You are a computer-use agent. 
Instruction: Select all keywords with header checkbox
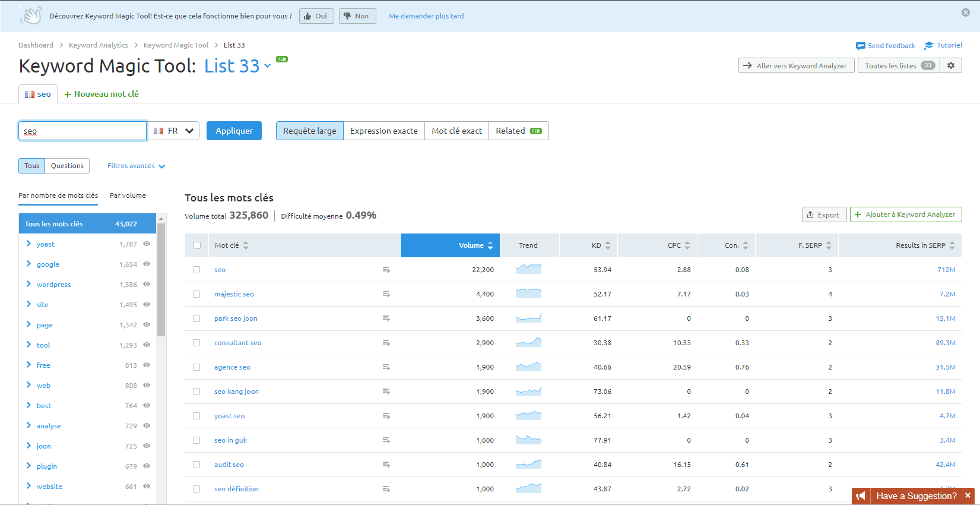tap(197, 245)
